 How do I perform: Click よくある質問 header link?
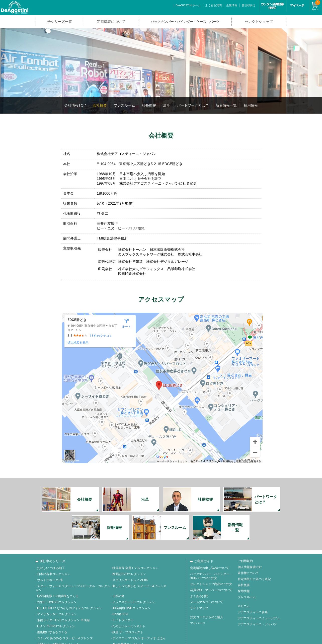213,5
